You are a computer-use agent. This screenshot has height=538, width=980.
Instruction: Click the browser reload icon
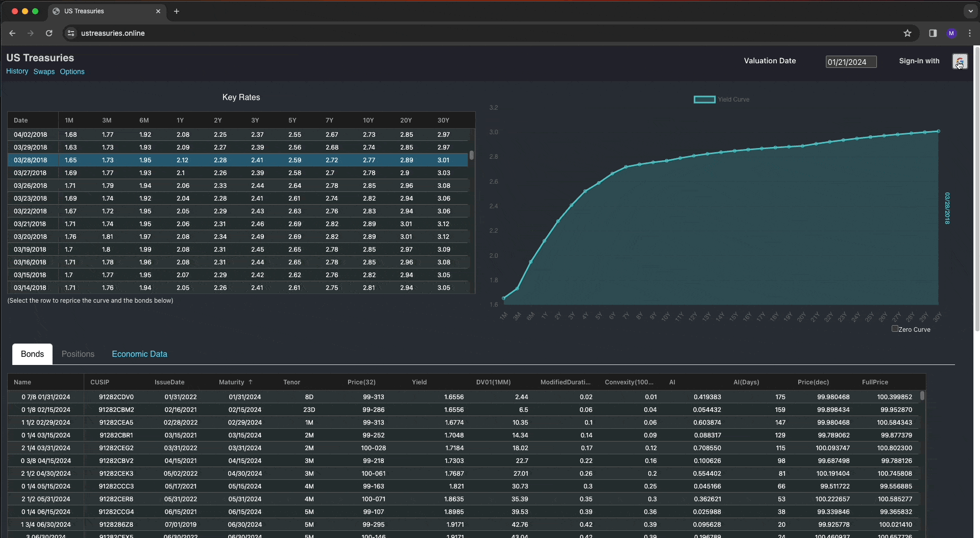[x=49, y=33]
